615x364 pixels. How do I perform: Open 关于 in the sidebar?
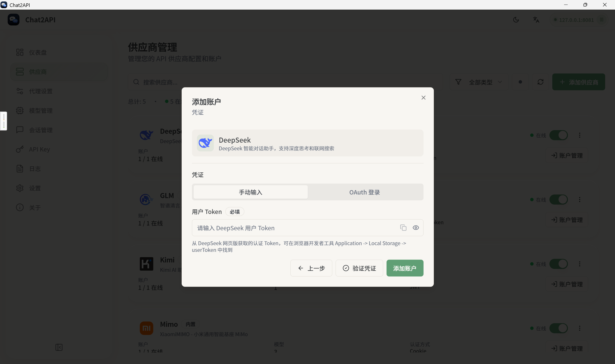[59, 207]
